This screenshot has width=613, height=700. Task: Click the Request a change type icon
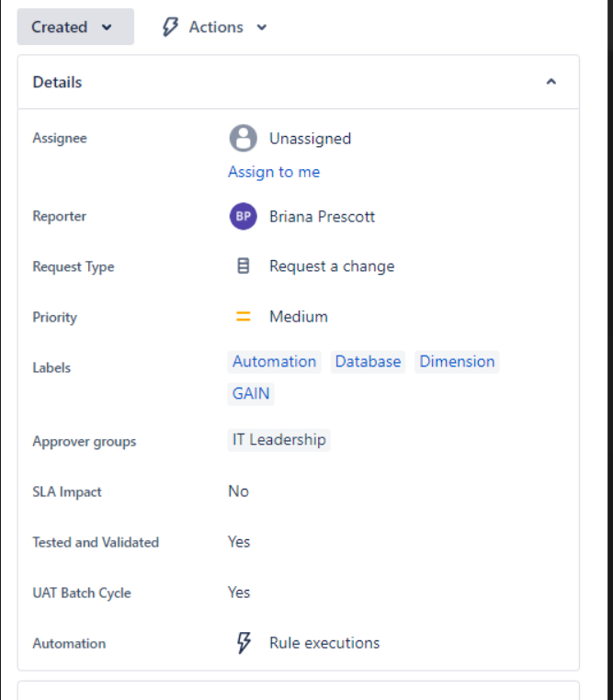(244, 266)
